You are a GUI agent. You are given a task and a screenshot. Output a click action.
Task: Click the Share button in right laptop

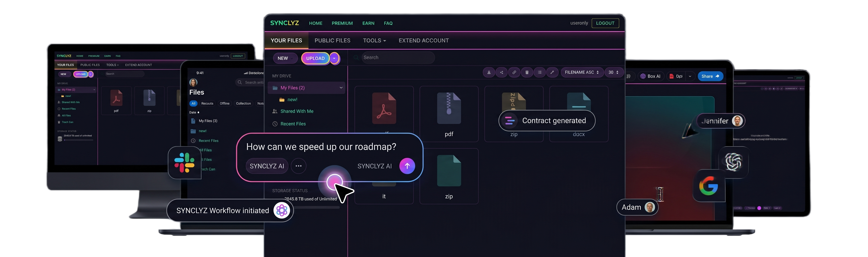[x=710, y=76]
